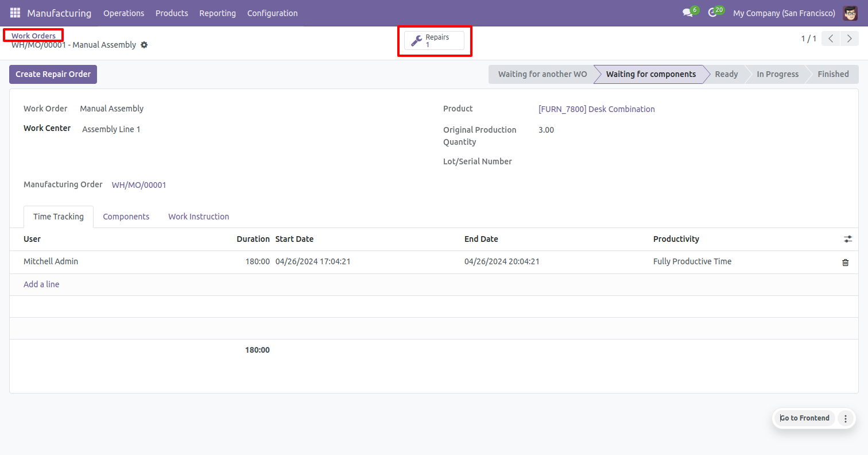Click the Work Orders breadcrumb link
868x455 pixels.
33,36
